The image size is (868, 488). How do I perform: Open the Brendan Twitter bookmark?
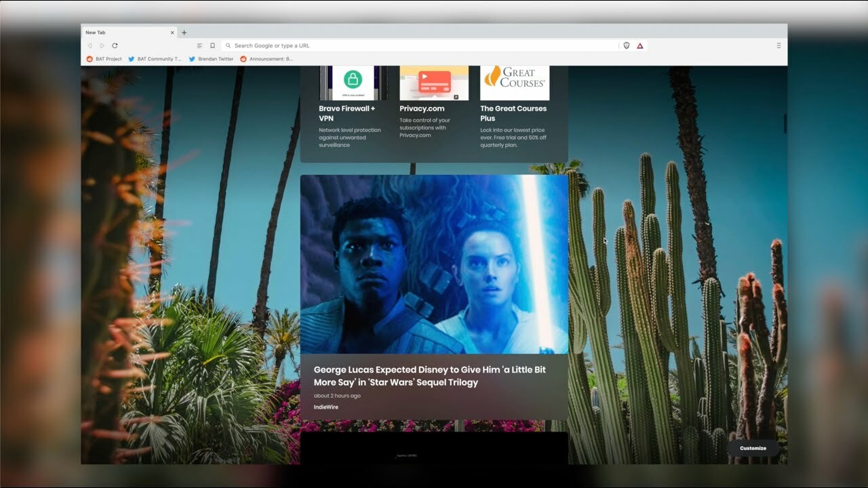point(211,59)
